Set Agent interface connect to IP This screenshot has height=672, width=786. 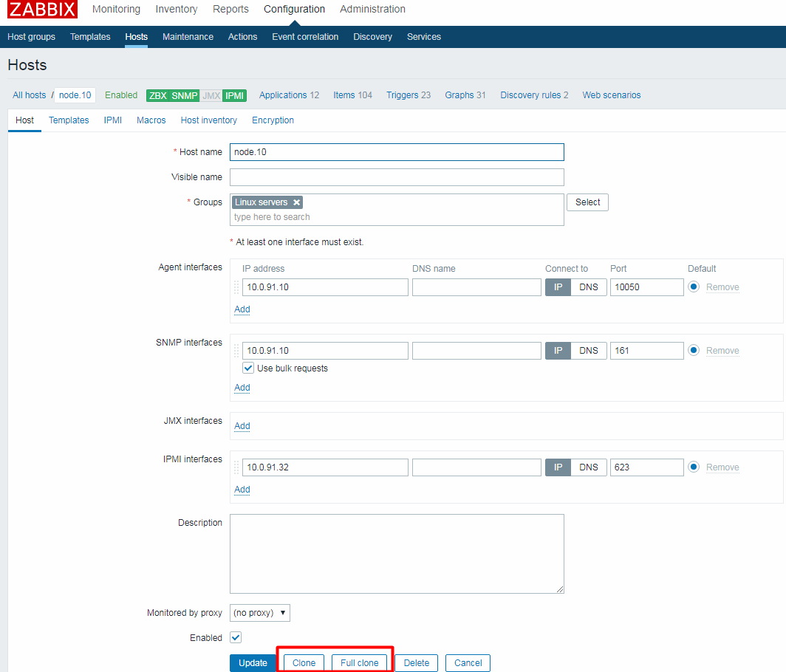(x=558, y=287)
